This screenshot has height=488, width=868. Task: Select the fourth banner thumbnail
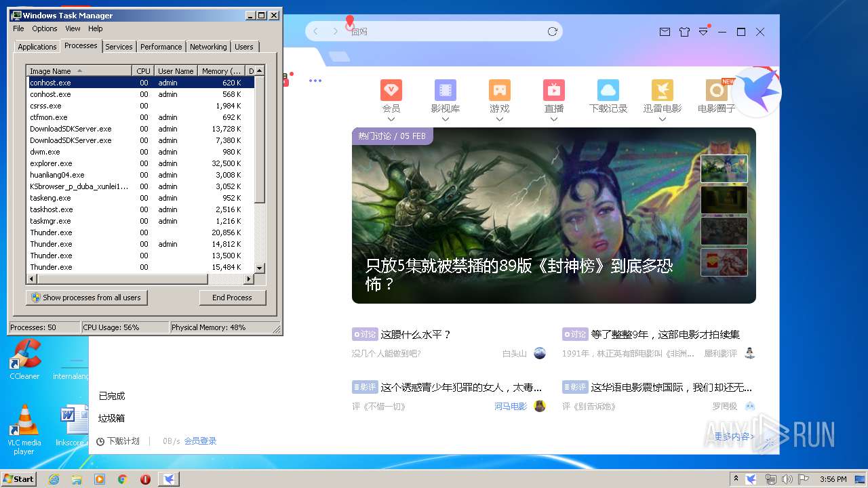point(724,262)
